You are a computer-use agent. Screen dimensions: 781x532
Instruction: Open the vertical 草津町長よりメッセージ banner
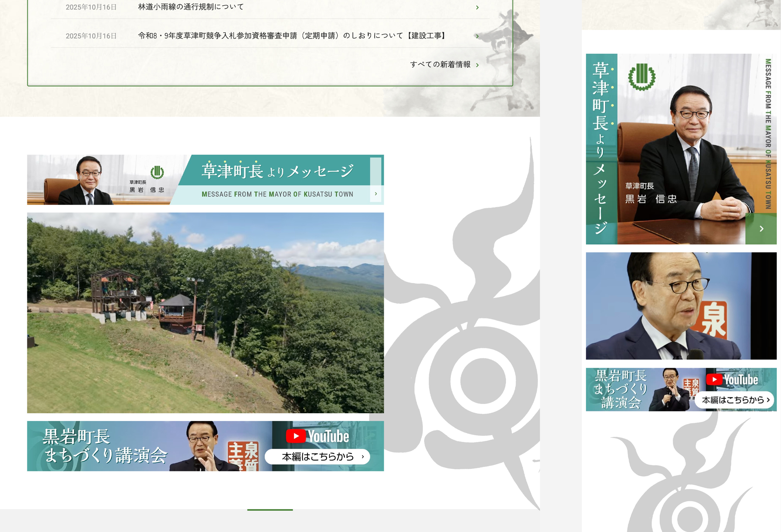681,149
